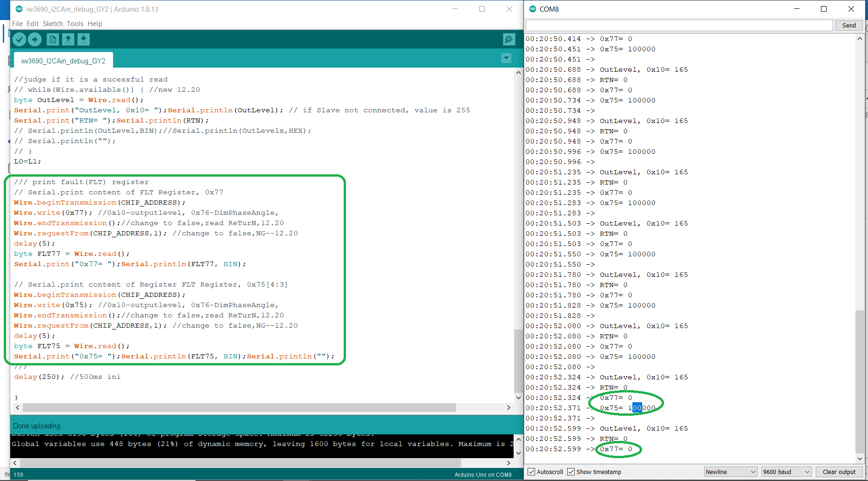
Task: Click the Clear output button
Action: pos(839,472)
